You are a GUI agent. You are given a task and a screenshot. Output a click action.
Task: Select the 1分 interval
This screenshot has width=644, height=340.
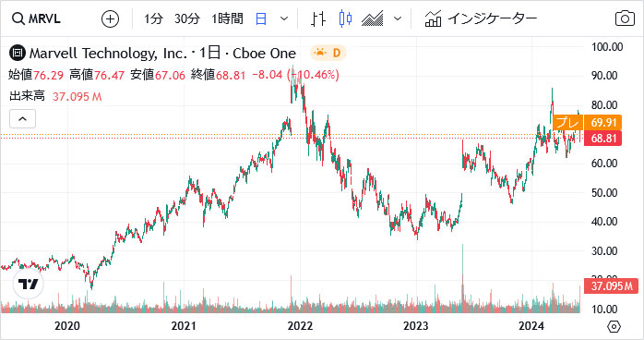pyautogui.click(x=153, y=18)
